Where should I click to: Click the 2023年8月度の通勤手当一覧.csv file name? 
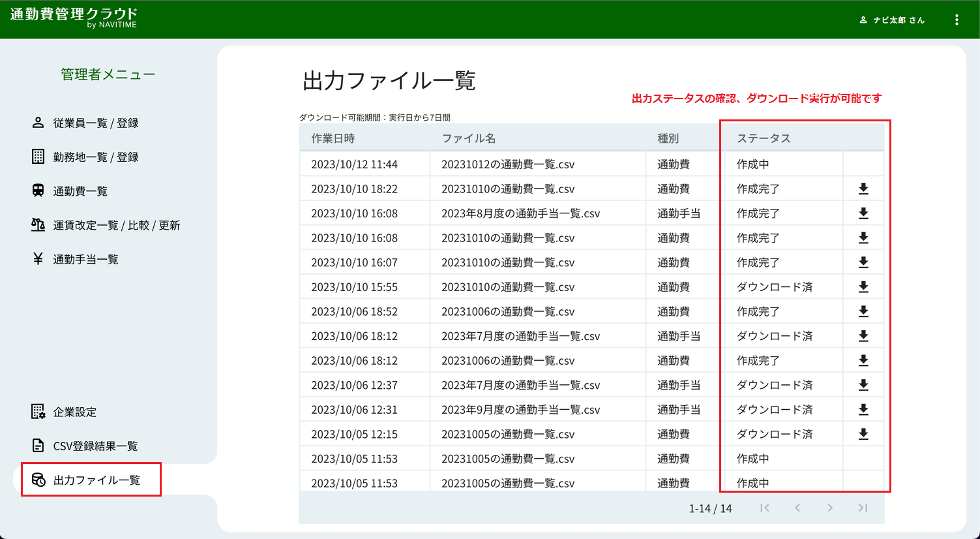tap(520, 213)
